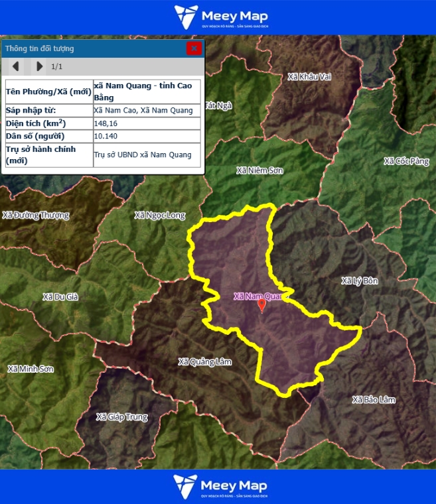This screenshot has height=504, width=436.
Task: Click the Trụ sở UBND xã Nam Quang cell
Action: click(x=147, y=155)
